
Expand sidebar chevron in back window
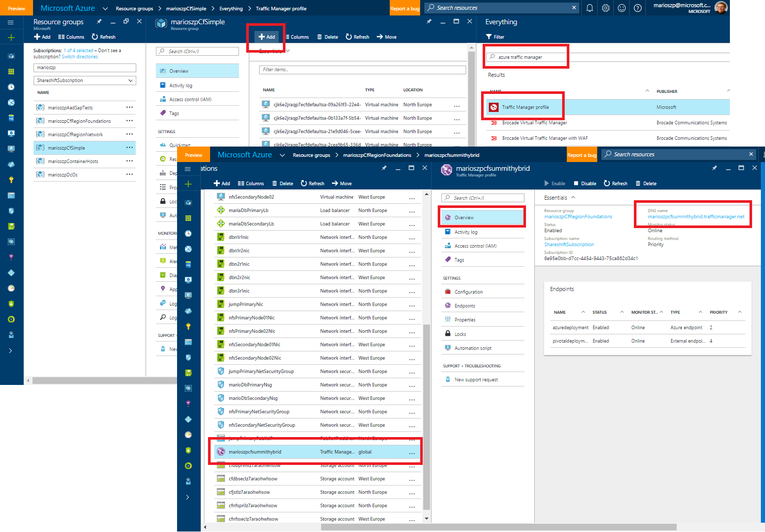(x=11, y=350)
